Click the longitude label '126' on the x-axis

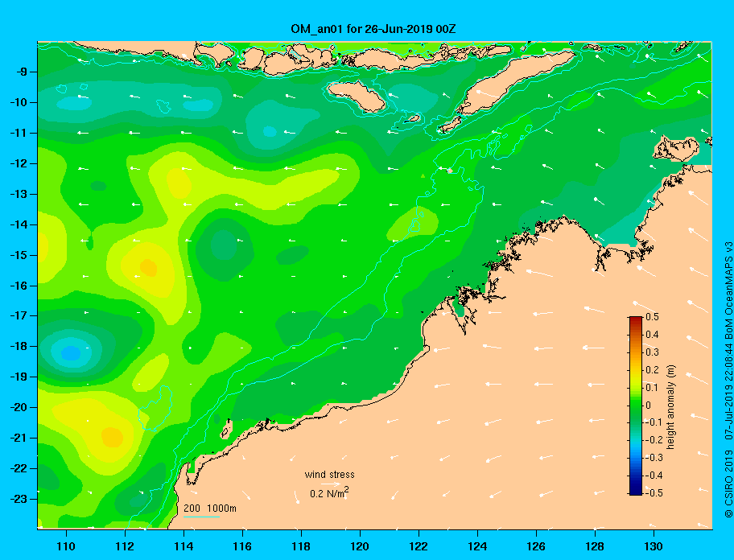pyautogui.click(x=536, y=546)
